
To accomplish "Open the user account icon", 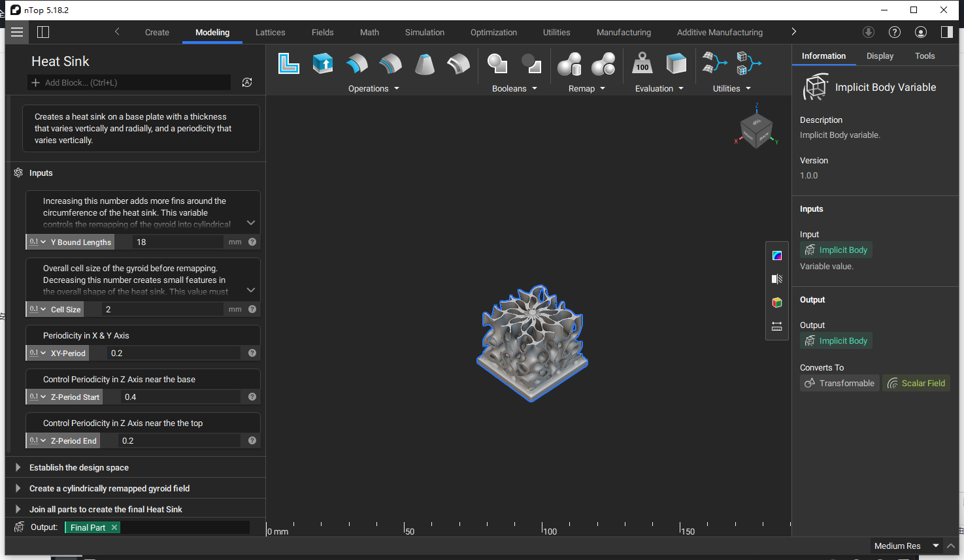I will click(x=921, y=32).
